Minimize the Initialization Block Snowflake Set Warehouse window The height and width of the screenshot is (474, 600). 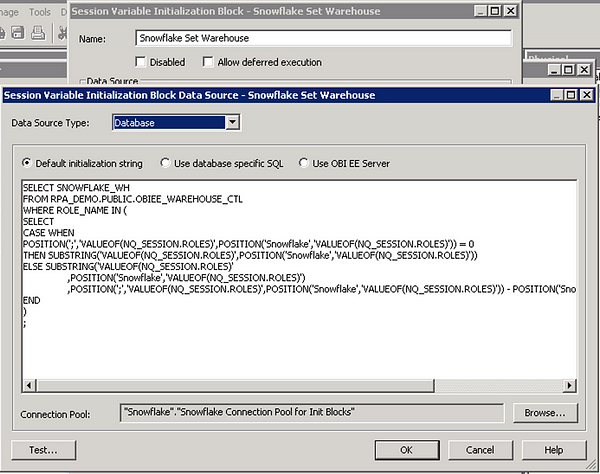point(481,11)
